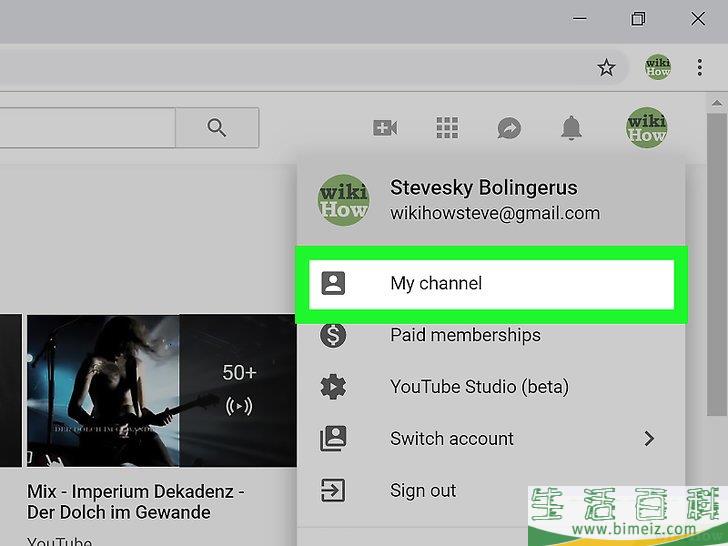Viewport: 728px width, 546px height.
Task: Bookmark this page with the star icon
Action: tap(606, 68)
